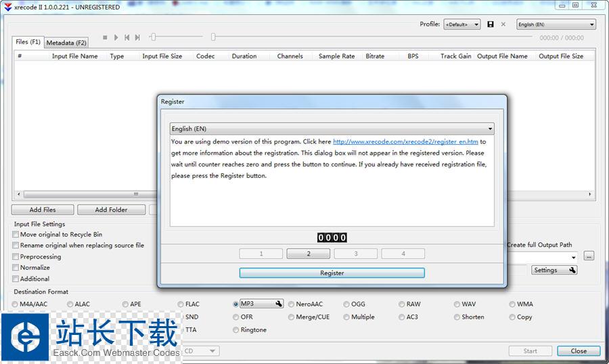The width and height of the screenshot is (609, 364).
Task: Click the Add Files button
Action: 43,210
